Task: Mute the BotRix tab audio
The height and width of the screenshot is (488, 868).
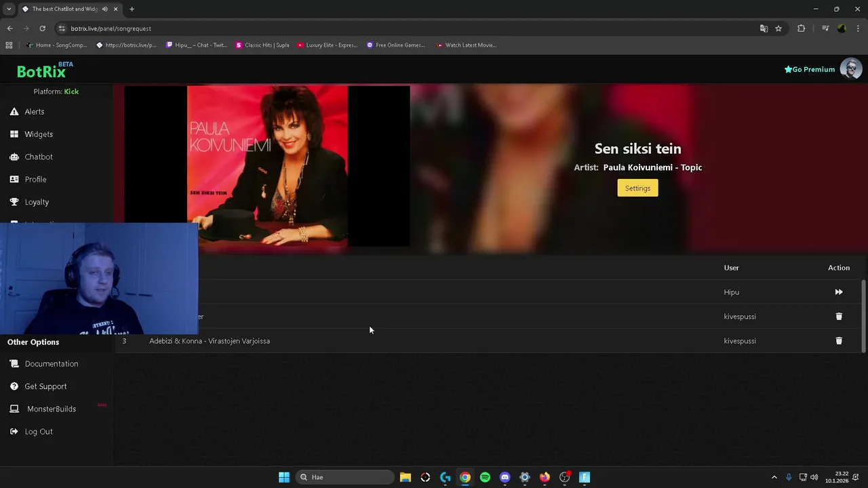Action: [104, 9]
